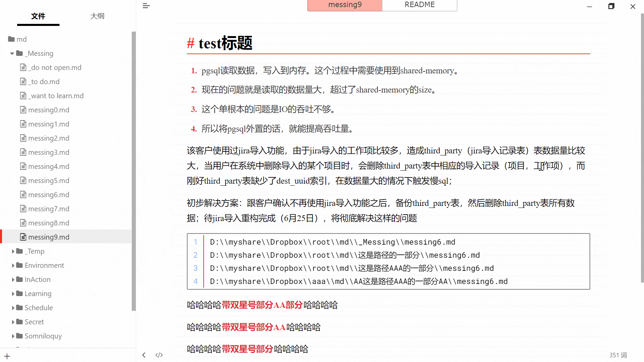644x362 pixels.
Task: Click the md root folder icon
Action: [11, 39]
